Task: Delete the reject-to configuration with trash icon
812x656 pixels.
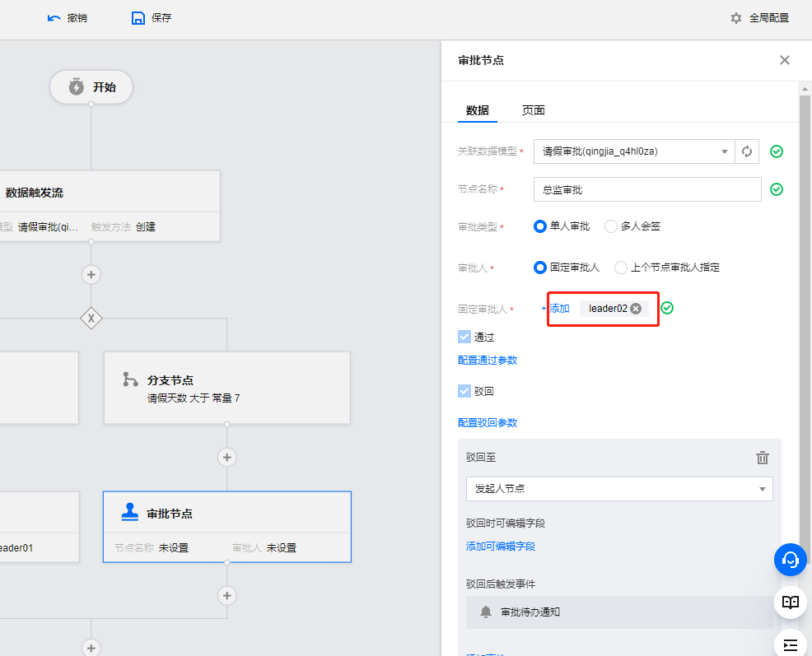Action: click(x=763, y=458)
